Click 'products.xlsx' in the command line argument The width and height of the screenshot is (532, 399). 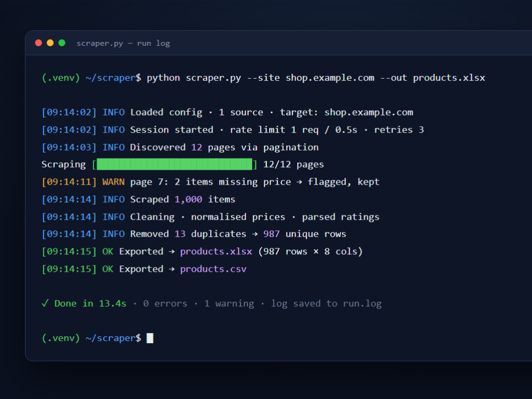449,78
